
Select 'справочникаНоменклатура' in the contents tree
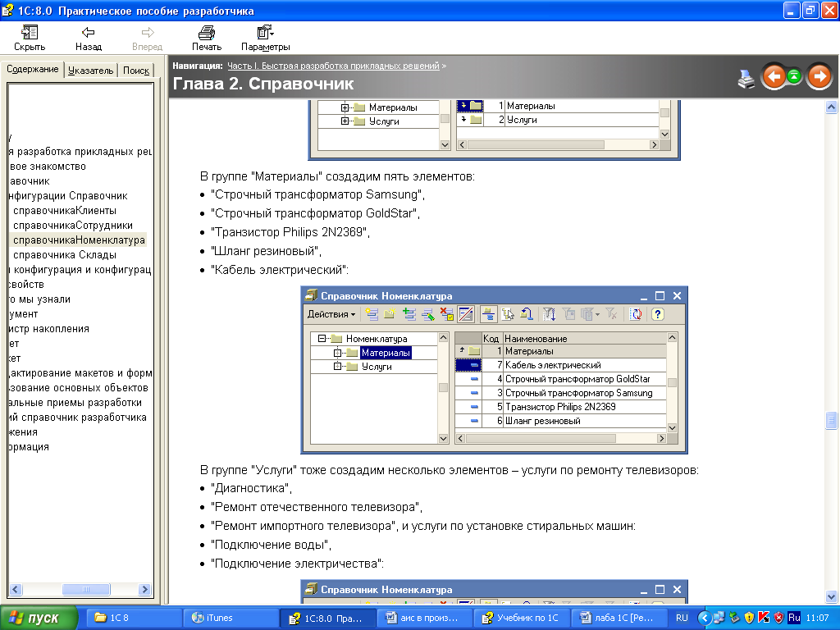(79, 240)
